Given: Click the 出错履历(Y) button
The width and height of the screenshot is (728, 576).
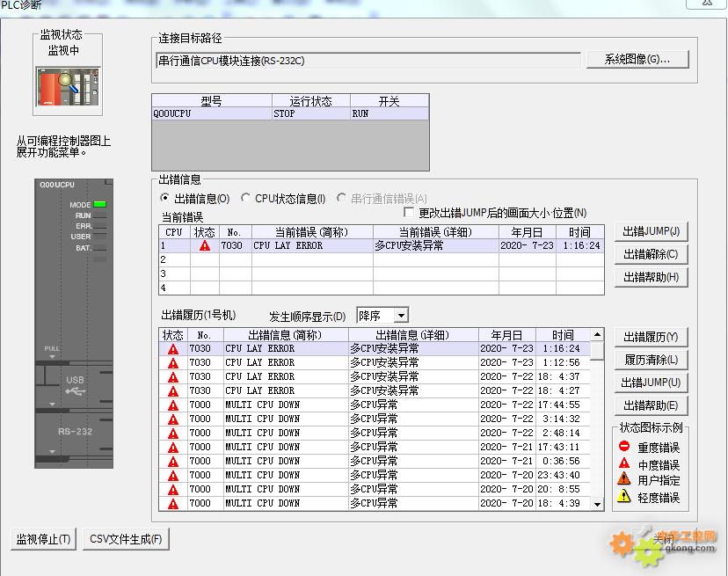Looking at the screenshot, I should [x=651, y=337].
